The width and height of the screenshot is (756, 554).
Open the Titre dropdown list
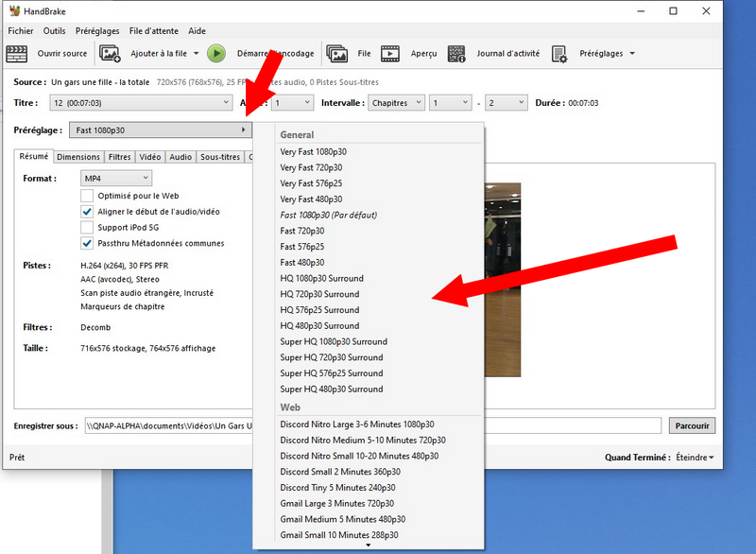(x=141, y=102)
